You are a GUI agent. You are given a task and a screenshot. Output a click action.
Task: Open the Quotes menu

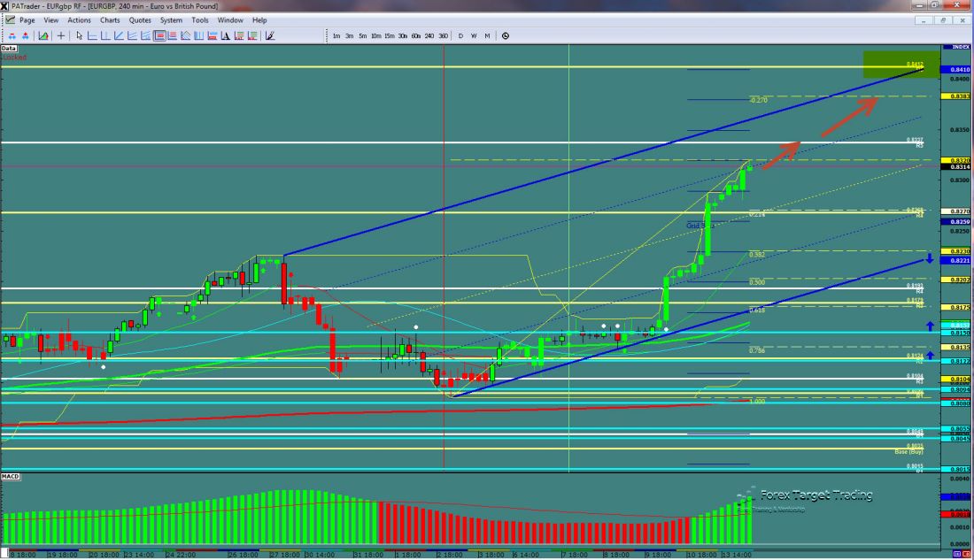click(x=139, y=19)
